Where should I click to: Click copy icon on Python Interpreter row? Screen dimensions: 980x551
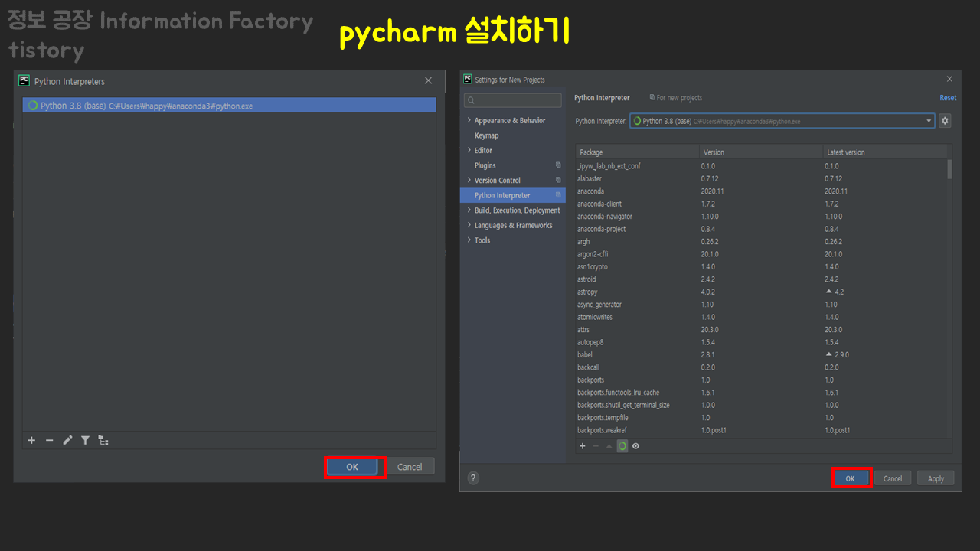[558, 195]
